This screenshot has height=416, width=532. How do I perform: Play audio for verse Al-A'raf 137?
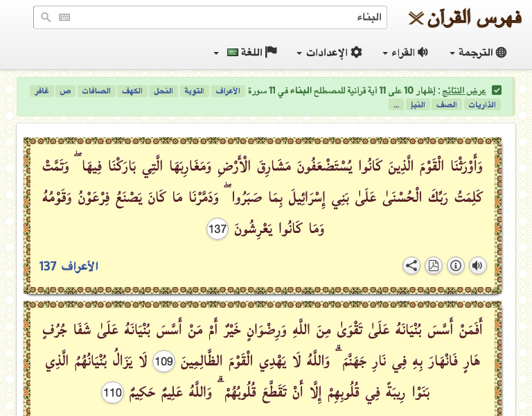(478, 266)
